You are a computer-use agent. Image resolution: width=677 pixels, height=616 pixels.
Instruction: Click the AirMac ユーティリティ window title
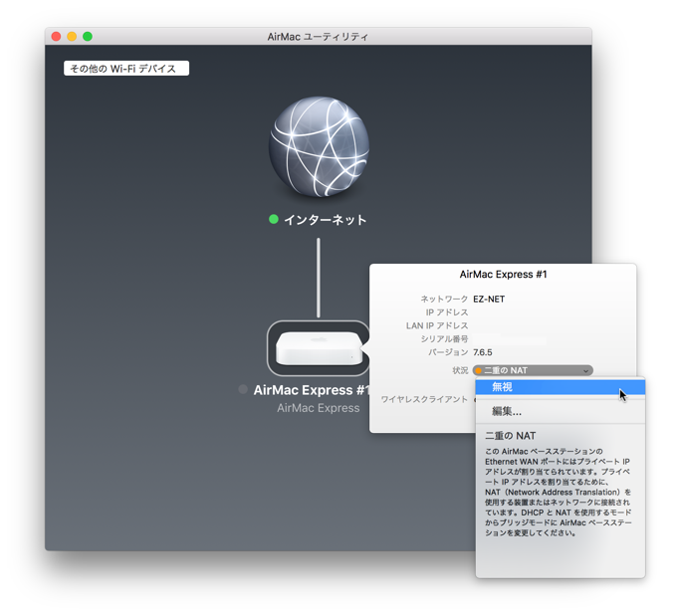point(318,37)
